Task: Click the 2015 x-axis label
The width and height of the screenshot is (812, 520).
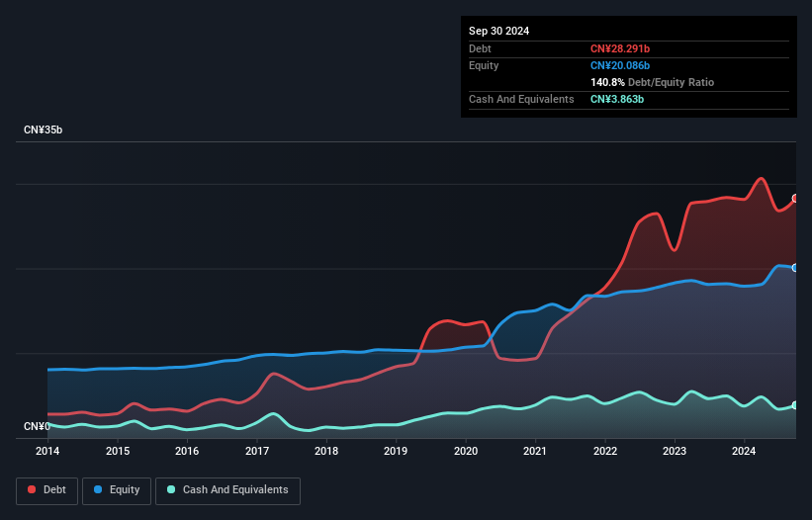Action: tap(118, 451)
